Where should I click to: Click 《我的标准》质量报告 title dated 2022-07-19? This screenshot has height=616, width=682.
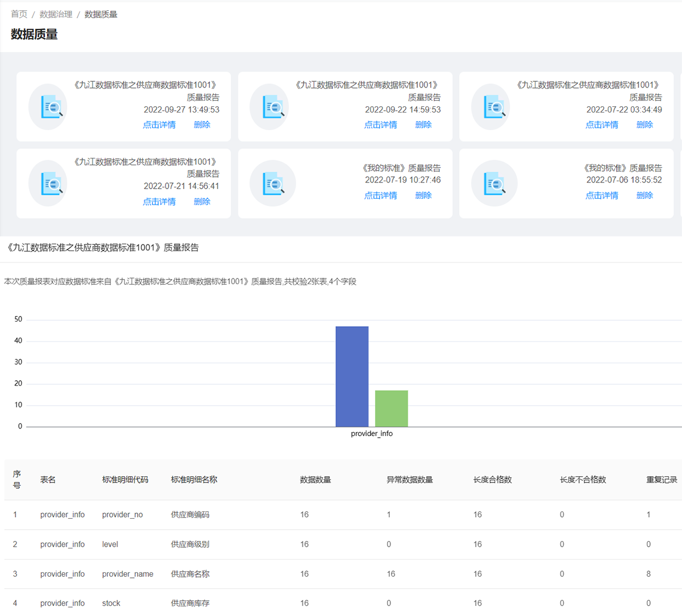point(401,168)
